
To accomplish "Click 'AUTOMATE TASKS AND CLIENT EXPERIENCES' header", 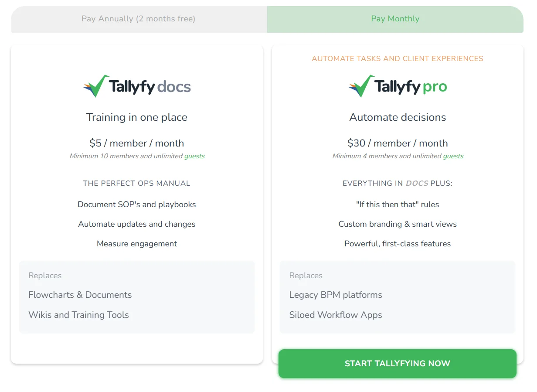I will [398, 58].
